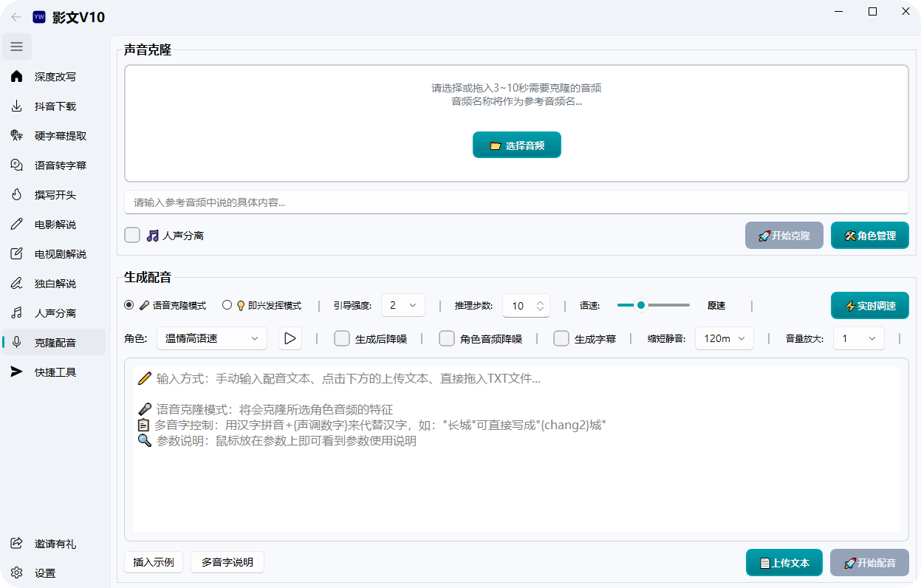The width and height of the screenshot is (921, 588).
Task: Select the 即兴发挥模式 radio button
Action: pos(227,305)
